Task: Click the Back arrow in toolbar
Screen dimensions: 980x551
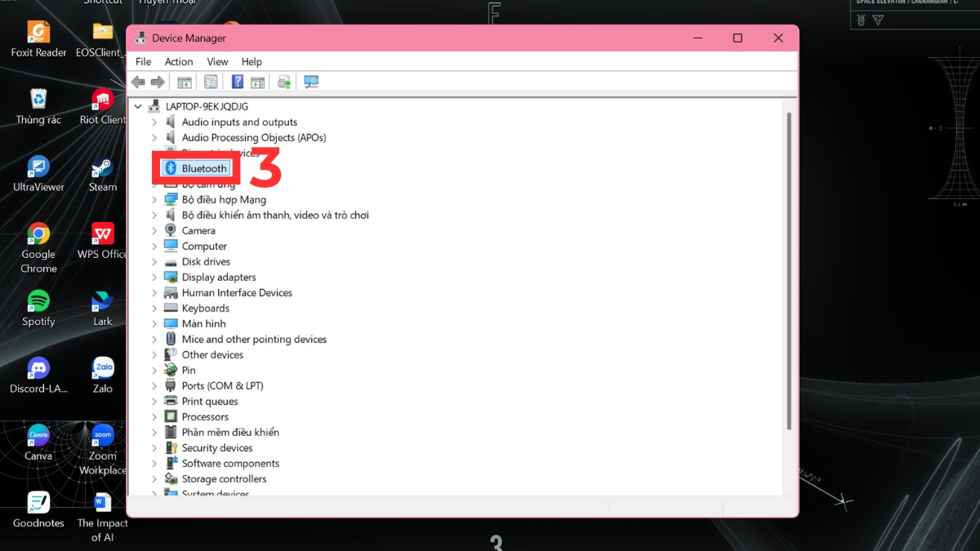Action: tap(138, 82)
